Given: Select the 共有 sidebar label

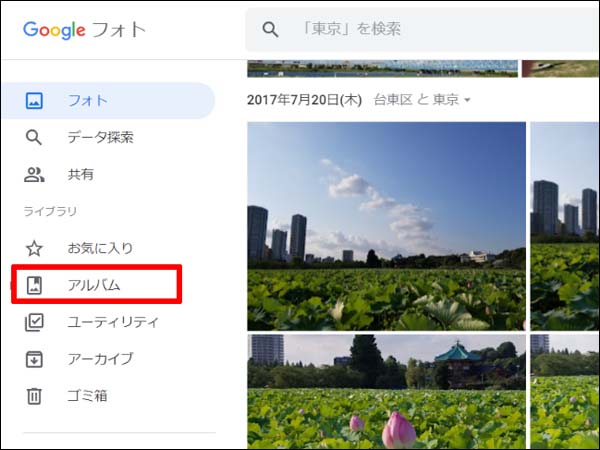Looking at the screenshot, I should coord(81,175).
